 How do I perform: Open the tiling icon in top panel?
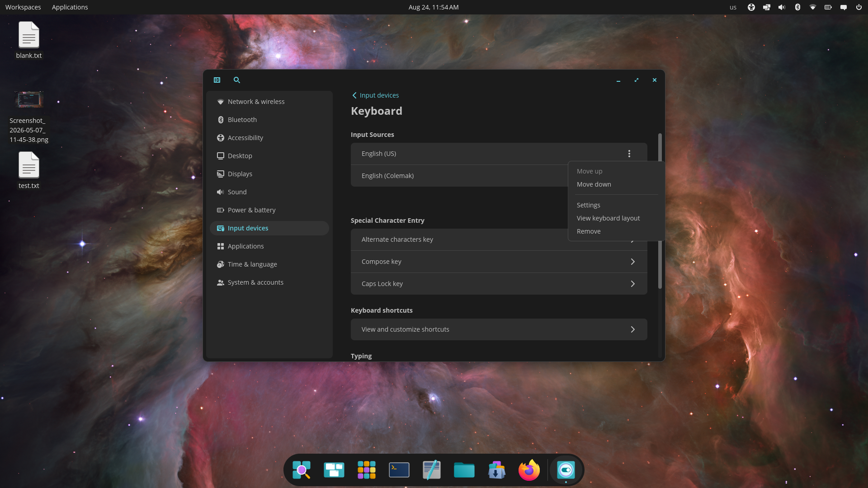[767, 7]
